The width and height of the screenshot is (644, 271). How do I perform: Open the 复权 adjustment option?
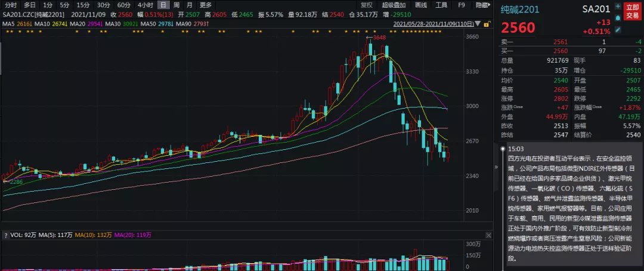point(366,5)
